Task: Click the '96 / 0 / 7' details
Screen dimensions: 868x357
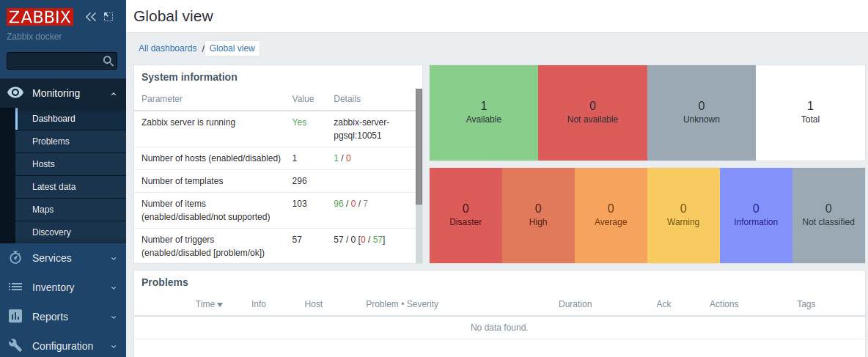Action: pyautogui.click(x=351, y=203)
